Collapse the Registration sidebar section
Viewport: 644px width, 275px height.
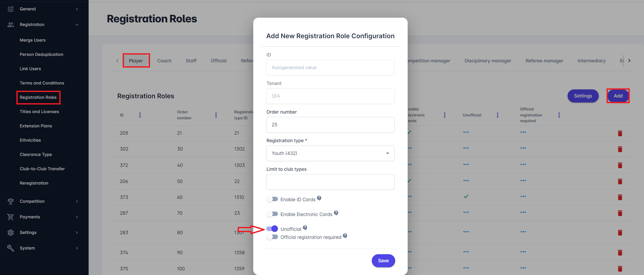click(44, 24)
